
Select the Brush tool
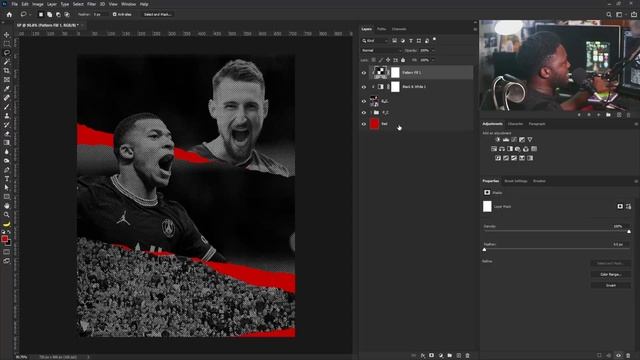(7, 107)
